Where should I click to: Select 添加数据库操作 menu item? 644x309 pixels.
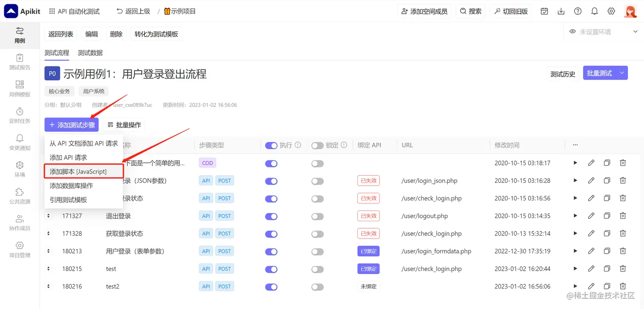84,186
